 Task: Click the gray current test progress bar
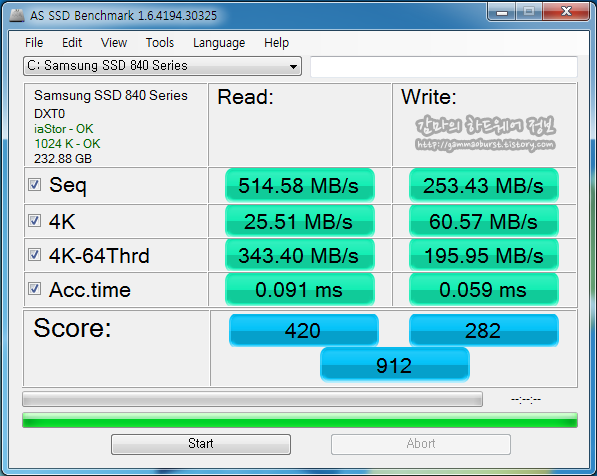coord(252,399)
